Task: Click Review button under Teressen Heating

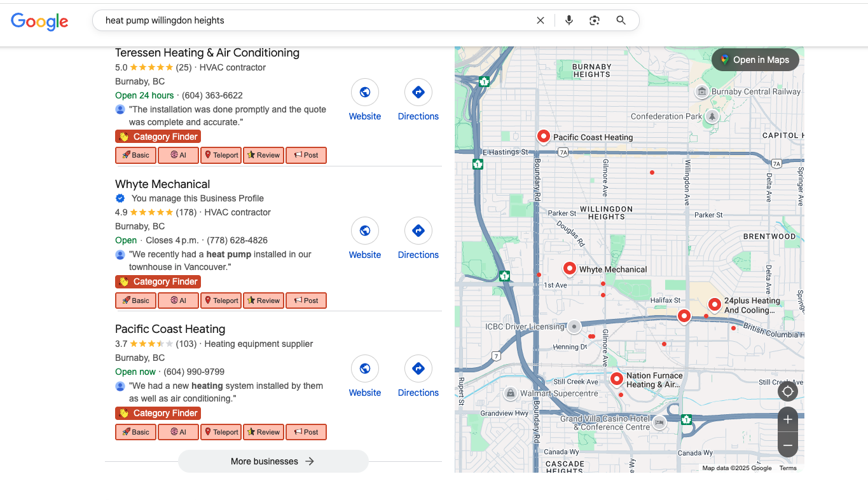Action: (x=263, y=155)
